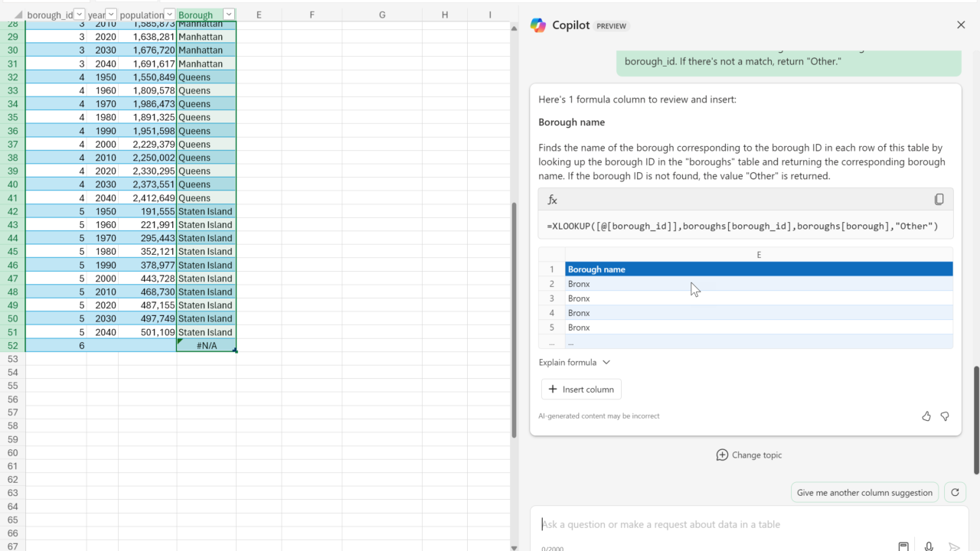The image size is (980, 551).
Task: Click the XLOOKUP formula text
Action: [742, 227]
